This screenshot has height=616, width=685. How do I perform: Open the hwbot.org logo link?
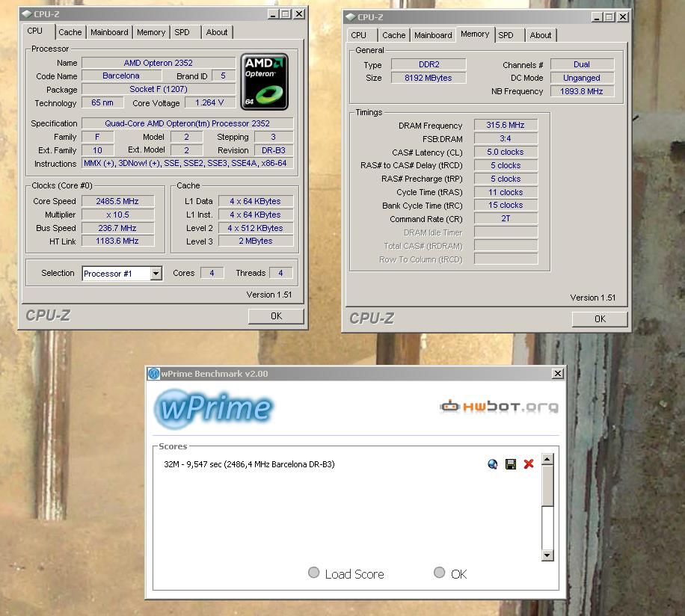click(499, 407)
